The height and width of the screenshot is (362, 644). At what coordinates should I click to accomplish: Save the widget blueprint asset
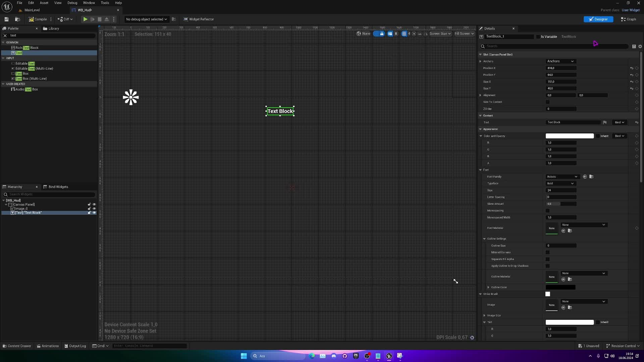(6, 19)
